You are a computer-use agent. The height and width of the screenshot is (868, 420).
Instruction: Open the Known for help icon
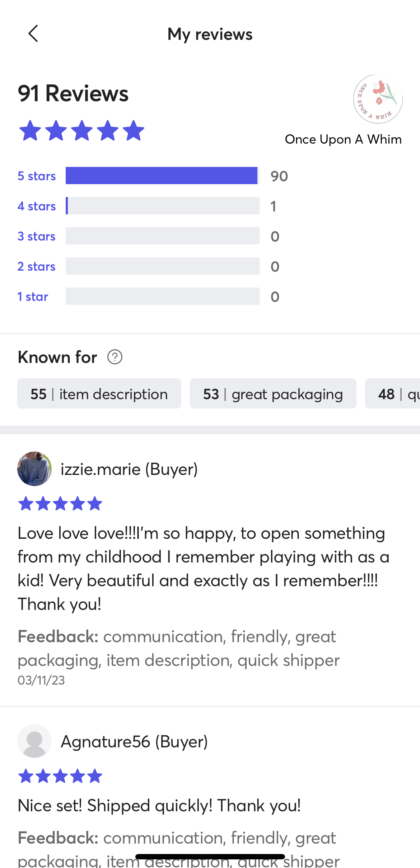(115, 357)
